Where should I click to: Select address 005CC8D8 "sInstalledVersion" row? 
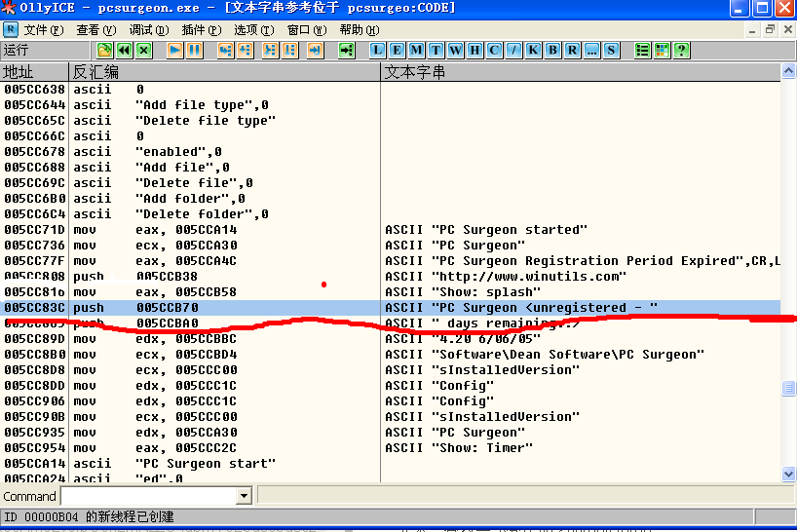(391, 370)
